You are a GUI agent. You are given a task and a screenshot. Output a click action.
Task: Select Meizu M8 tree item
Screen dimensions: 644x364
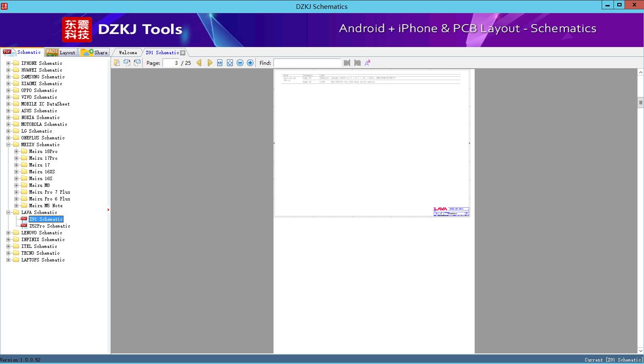click(39, 185)
